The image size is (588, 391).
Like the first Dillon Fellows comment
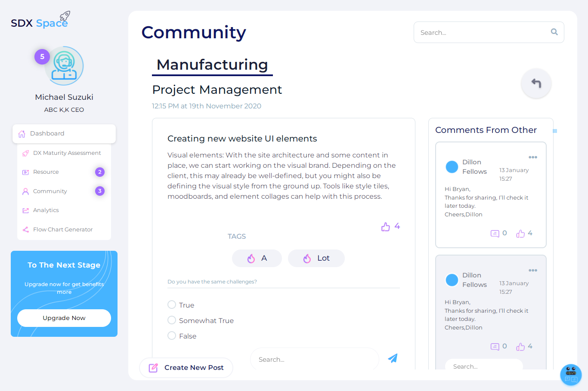520,234
